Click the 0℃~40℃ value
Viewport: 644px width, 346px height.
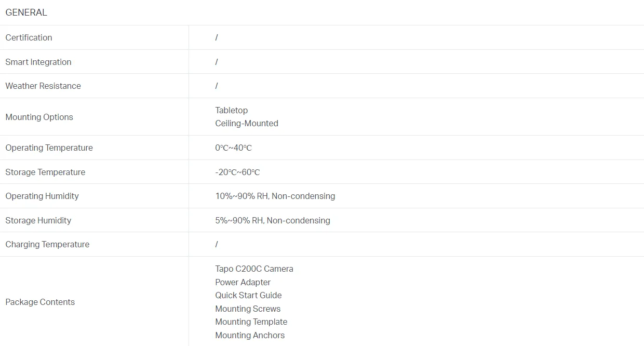233,148
